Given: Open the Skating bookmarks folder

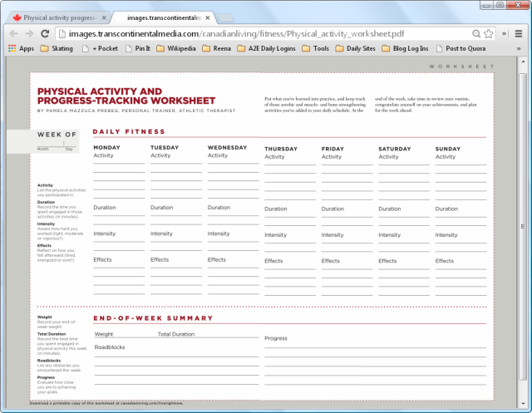Looking at the screenshot, I should click(57, 48).
